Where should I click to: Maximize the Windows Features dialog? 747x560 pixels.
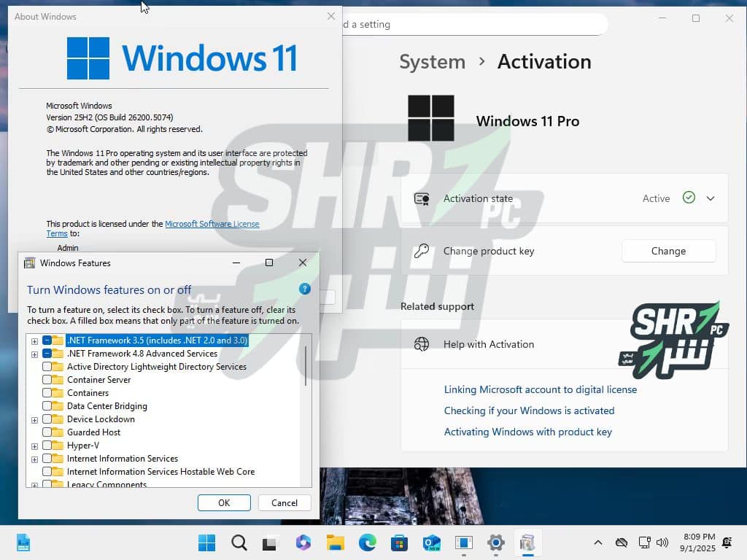(269, 262)
